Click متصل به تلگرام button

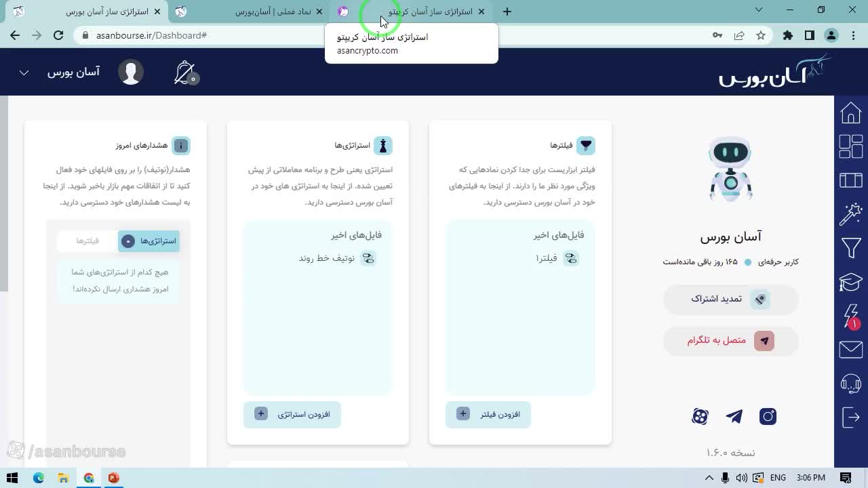[730, 340]
